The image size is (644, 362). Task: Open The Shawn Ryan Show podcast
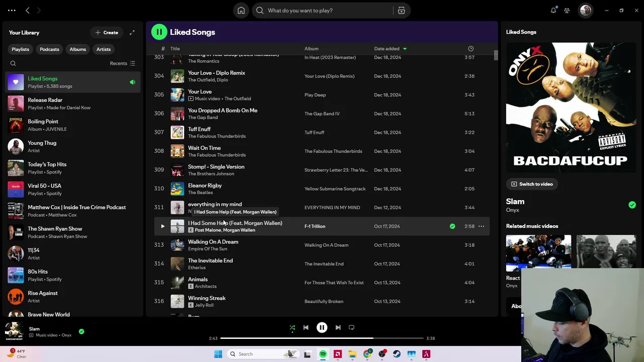[73, 232]
